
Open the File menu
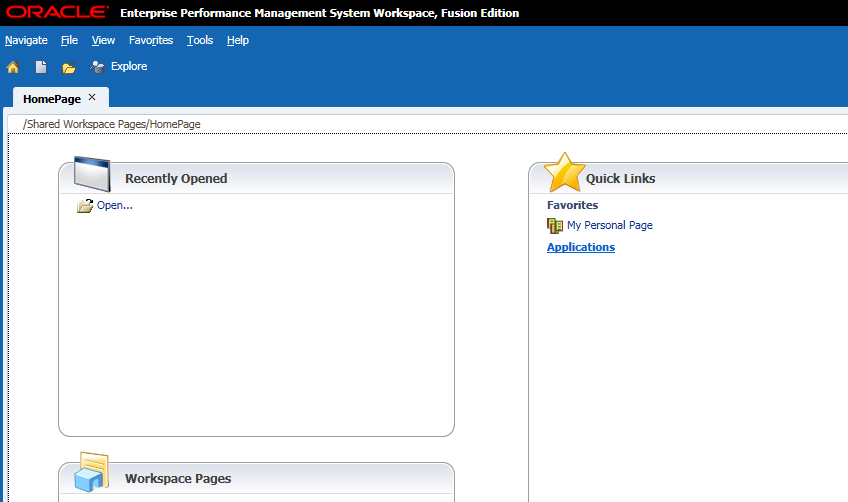[x=69, y=40]
